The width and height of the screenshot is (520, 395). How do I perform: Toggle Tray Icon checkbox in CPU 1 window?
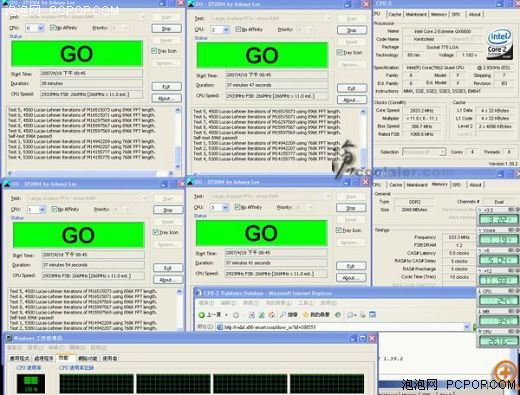(156, 232)
